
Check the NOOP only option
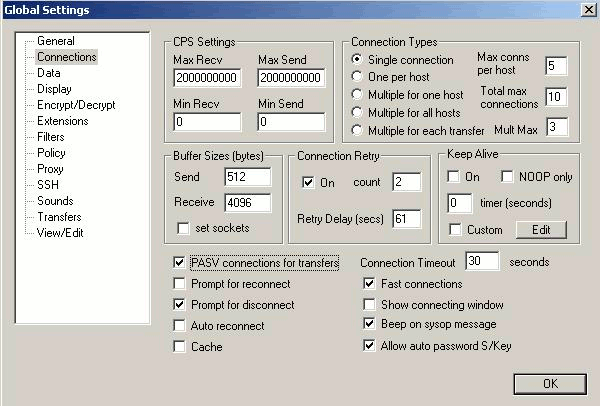tap(509, 177)
